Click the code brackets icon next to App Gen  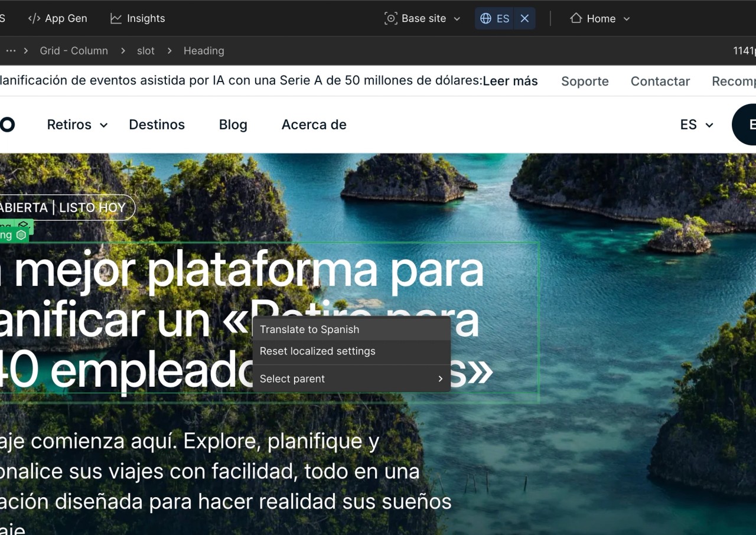[34, 18]
